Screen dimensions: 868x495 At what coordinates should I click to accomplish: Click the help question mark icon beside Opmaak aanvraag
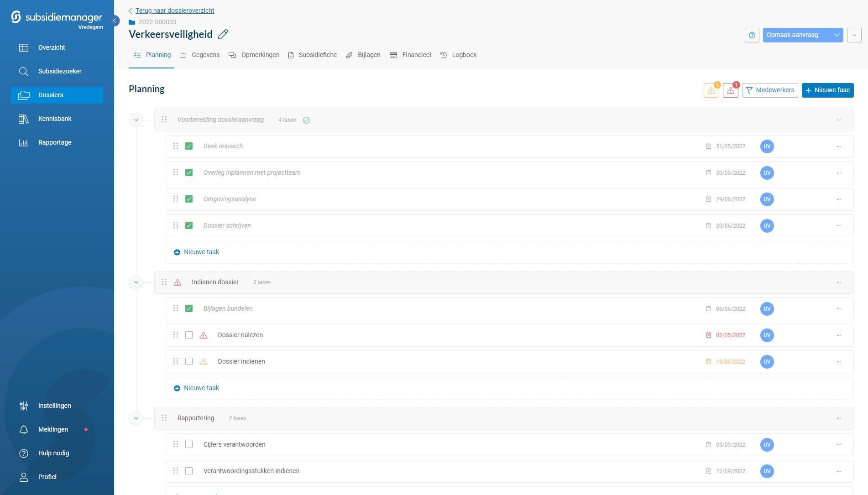tap(752, 35)
